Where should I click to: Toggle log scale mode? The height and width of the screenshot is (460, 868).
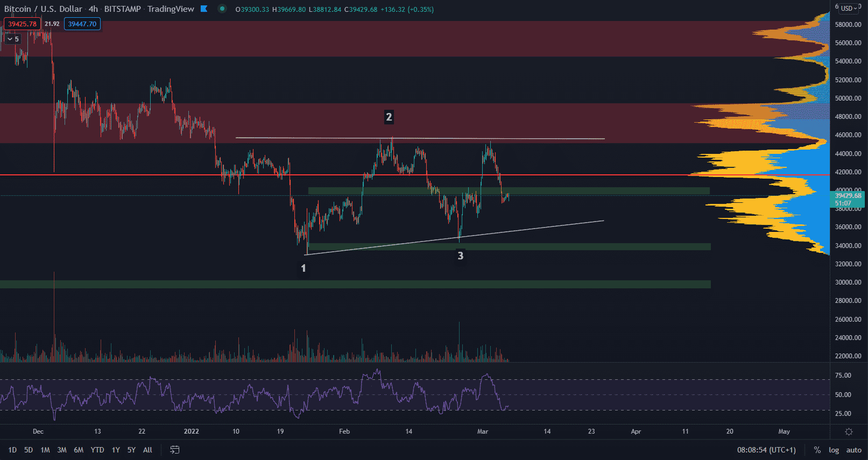(834, 450)
